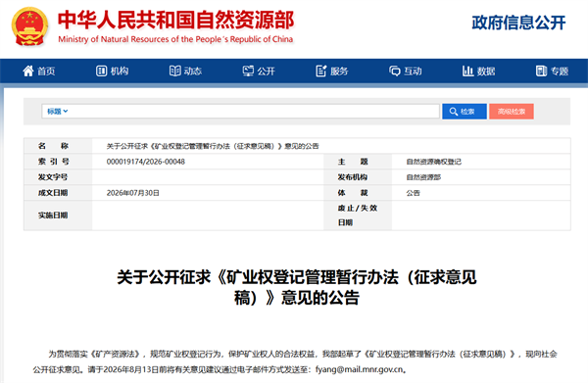Screen dimensions: 588x383
Task: Click the 实施日期 row label
Action: 53,215
